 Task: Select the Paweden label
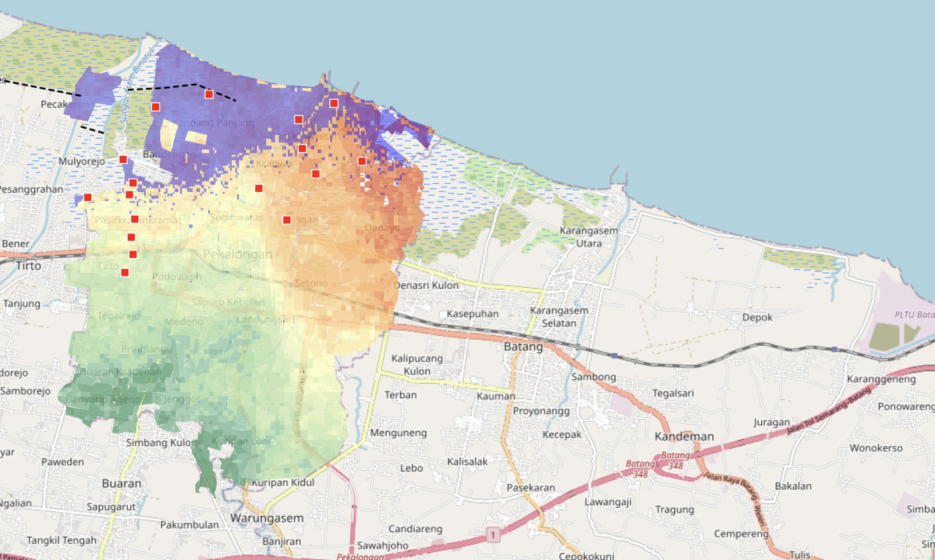[x=62, y=462]
